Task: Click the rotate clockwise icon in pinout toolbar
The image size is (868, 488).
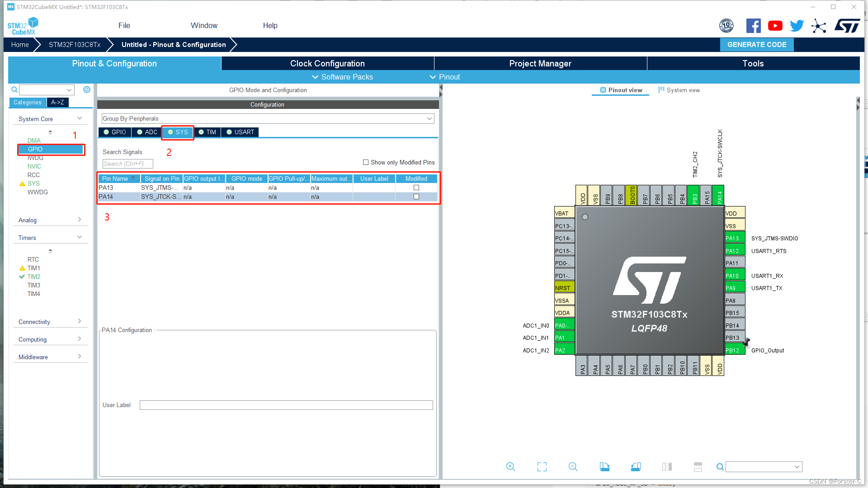Action: point(604,467)
